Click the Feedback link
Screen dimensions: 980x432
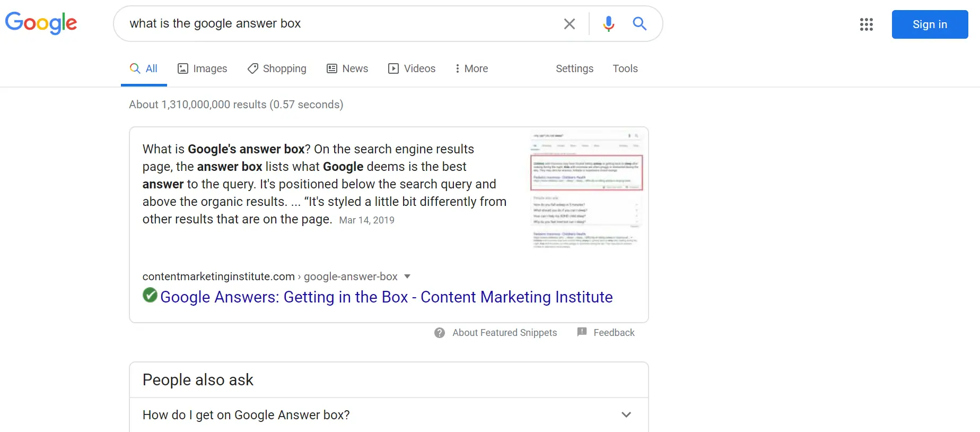pyautogui.click(x=614, y=333)
